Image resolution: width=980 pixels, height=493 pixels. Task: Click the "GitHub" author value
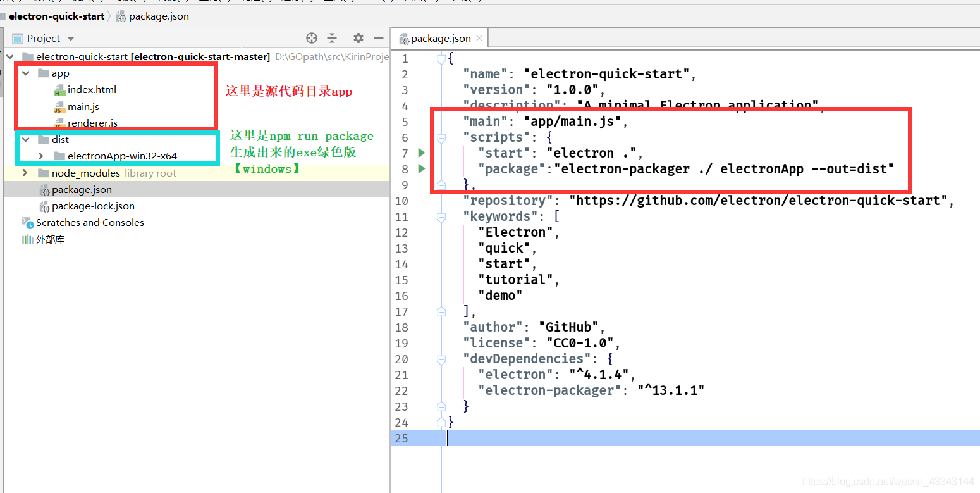568,327
